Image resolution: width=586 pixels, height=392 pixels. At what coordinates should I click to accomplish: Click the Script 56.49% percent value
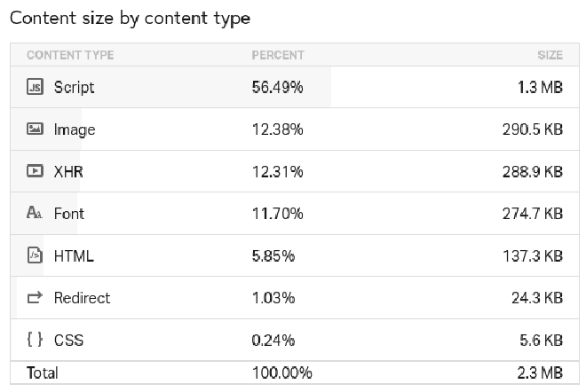278,87
